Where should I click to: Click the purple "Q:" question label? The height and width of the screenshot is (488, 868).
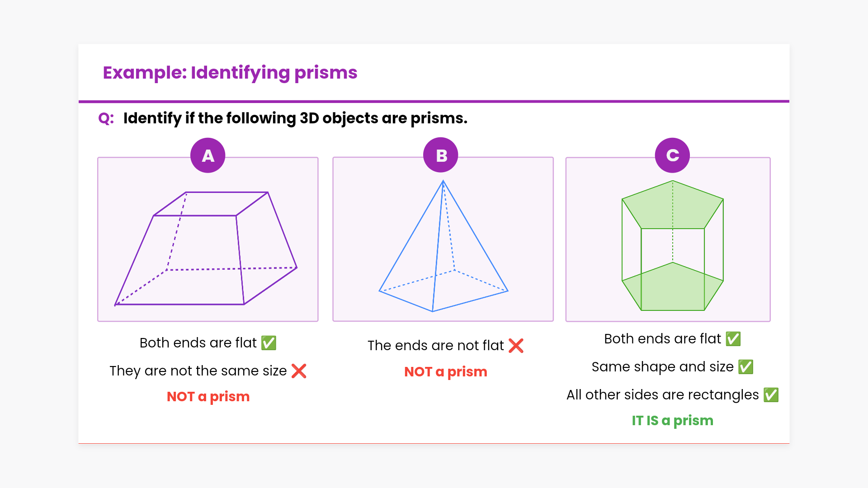[x=106, y=118]
